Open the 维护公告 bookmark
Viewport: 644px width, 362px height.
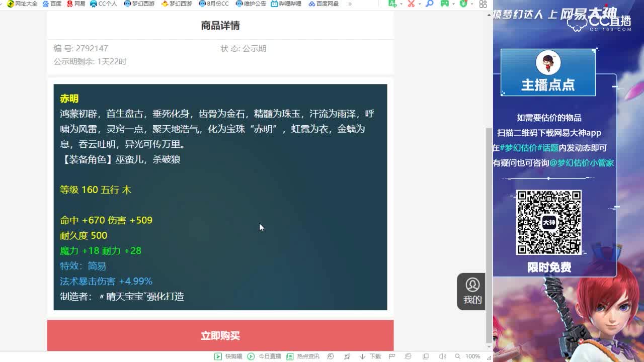[x=251, y=4]
